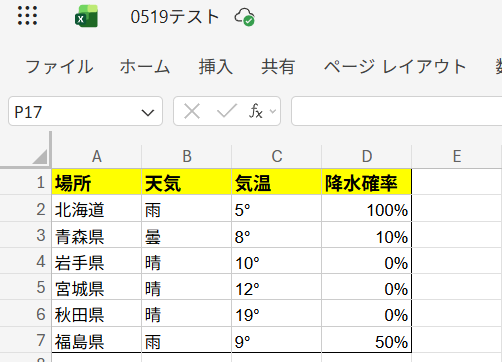Click the 場所 header cell

click(x=97, y=182)
